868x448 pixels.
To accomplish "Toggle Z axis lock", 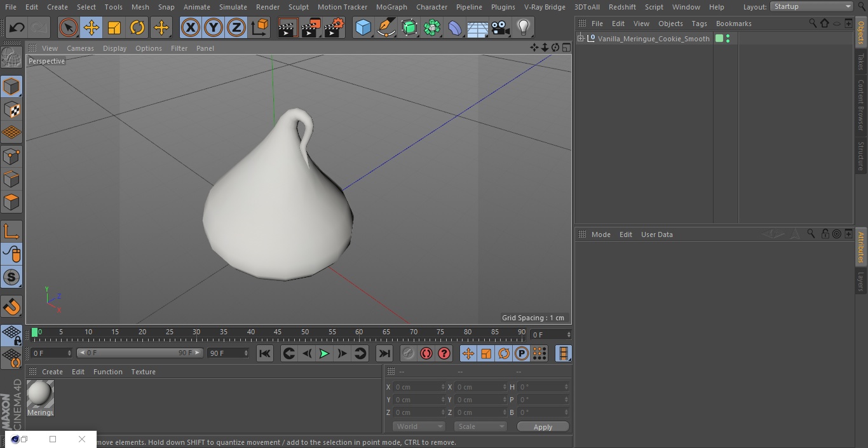I will pyautogui.click(x=236, y=27).
